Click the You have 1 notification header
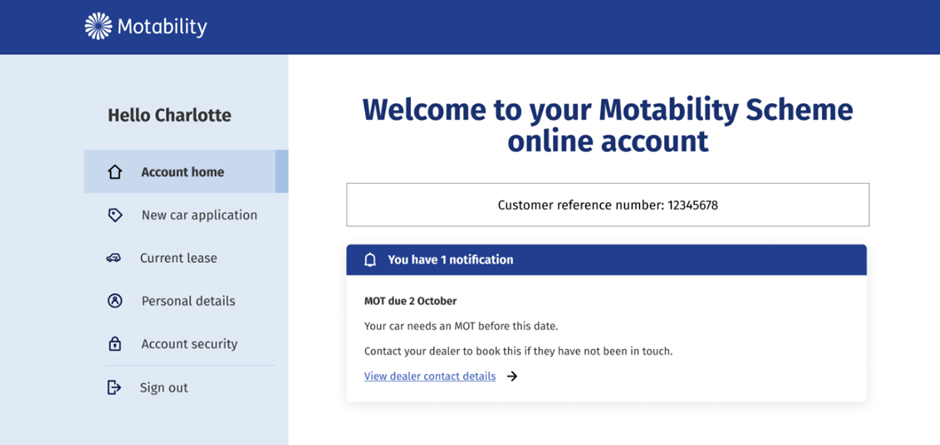The width and height of the screenshot is (940, 445). tap(606, 260)
